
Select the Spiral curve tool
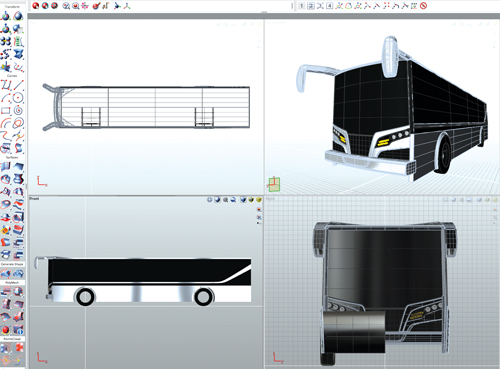click(18, 110)
